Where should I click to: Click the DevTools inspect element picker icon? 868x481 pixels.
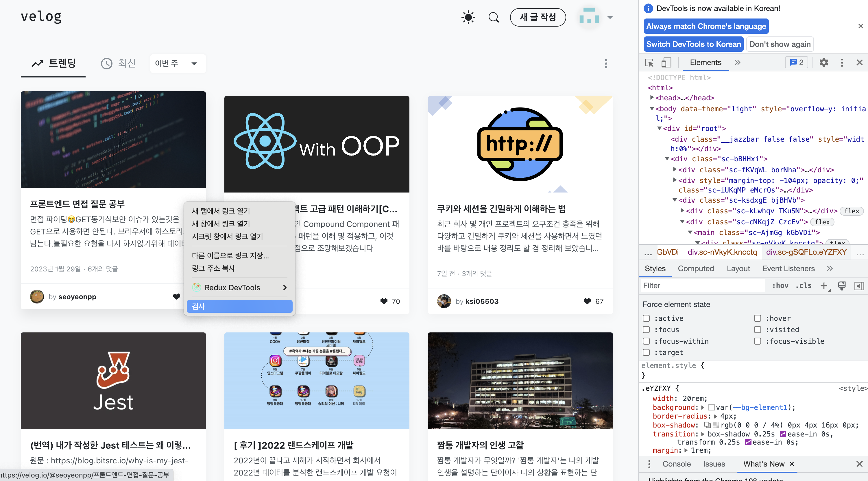649,63
